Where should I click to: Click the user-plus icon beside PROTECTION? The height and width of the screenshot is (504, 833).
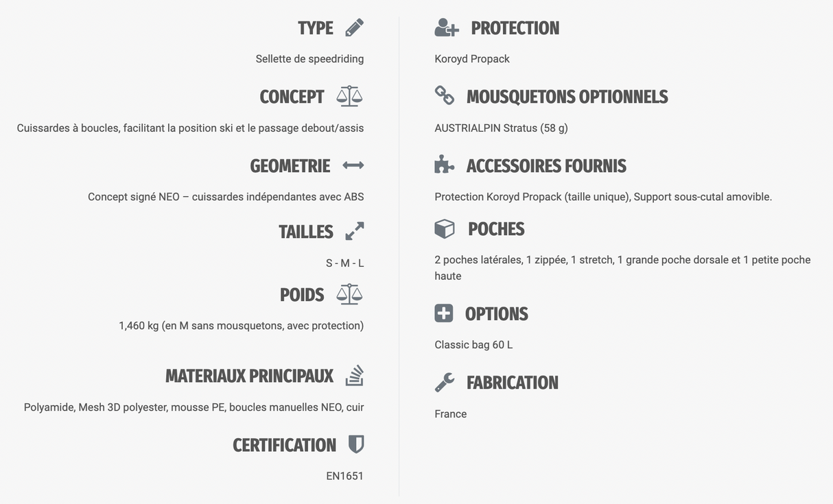pos(447,28)
